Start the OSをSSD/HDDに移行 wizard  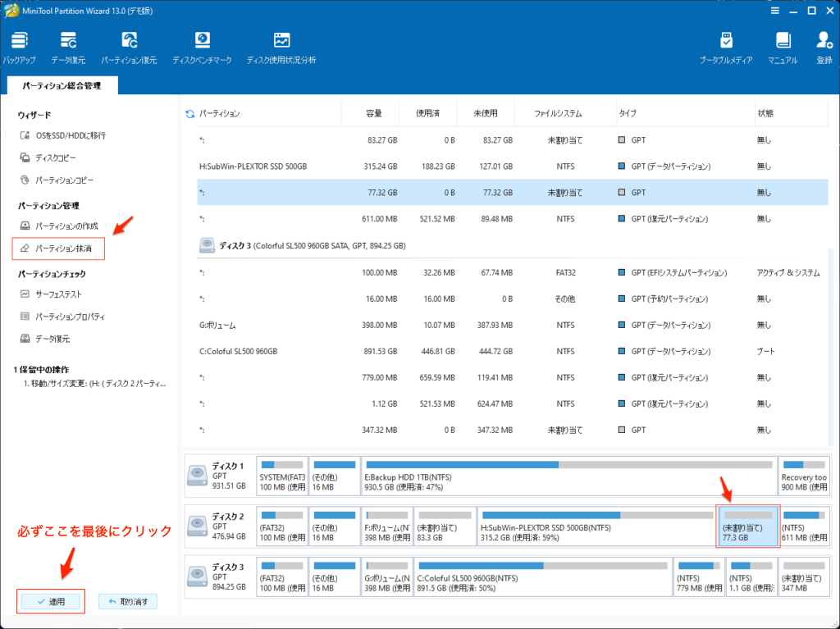point(70,135)
